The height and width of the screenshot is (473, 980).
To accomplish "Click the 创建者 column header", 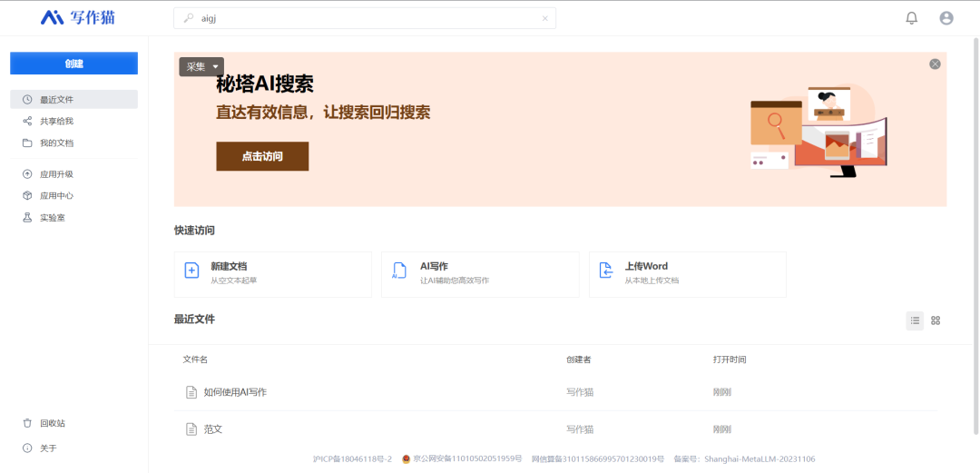I will point(579,360).
